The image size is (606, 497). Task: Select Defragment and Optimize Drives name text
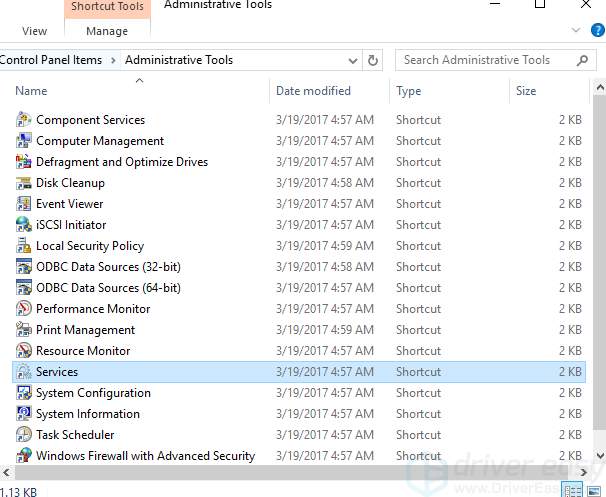(122, 162)
